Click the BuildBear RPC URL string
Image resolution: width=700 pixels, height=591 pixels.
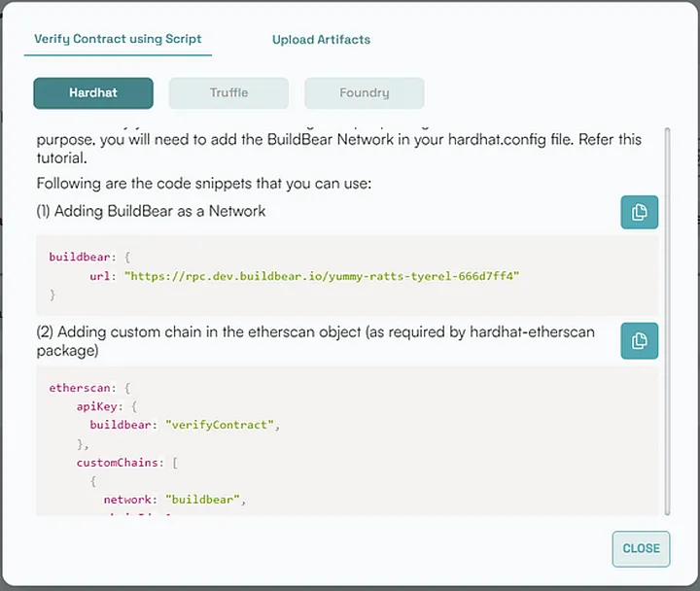click(322, 276)
